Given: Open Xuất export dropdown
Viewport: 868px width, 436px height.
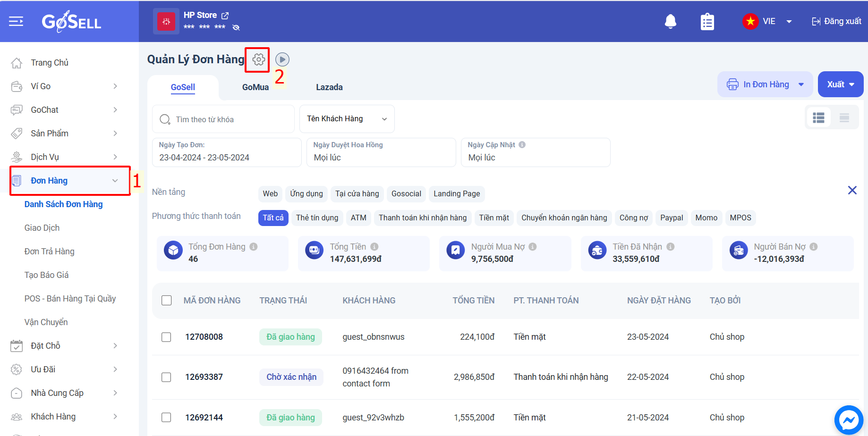Looking at the screenshot, I should (x=841, y=84).
